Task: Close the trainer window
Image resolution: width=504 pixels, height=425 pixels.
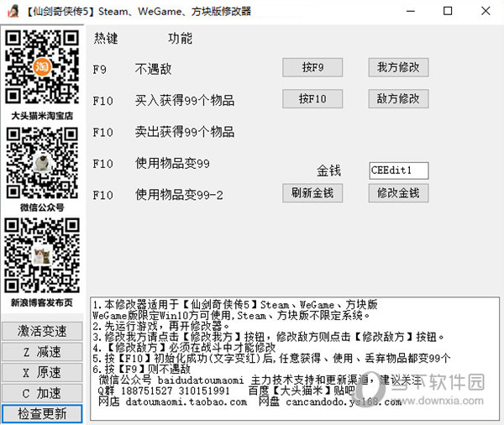Action: click(x=486, y=11)
